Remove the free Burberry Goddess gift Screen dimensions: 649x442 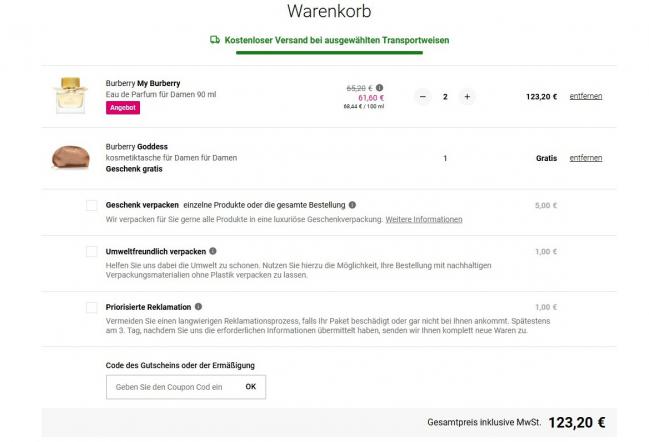(x=585, y=158)
